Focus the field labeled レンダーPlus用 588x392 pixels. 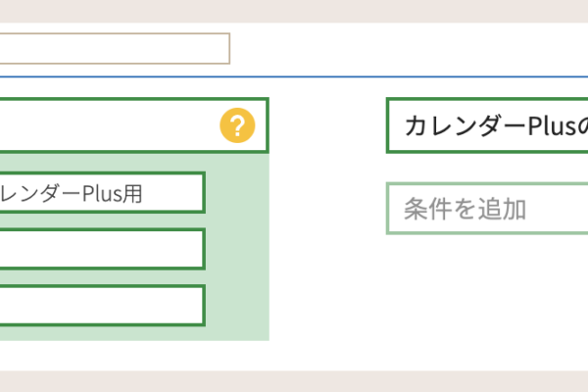pyautogui.click(x=101, y=193)
